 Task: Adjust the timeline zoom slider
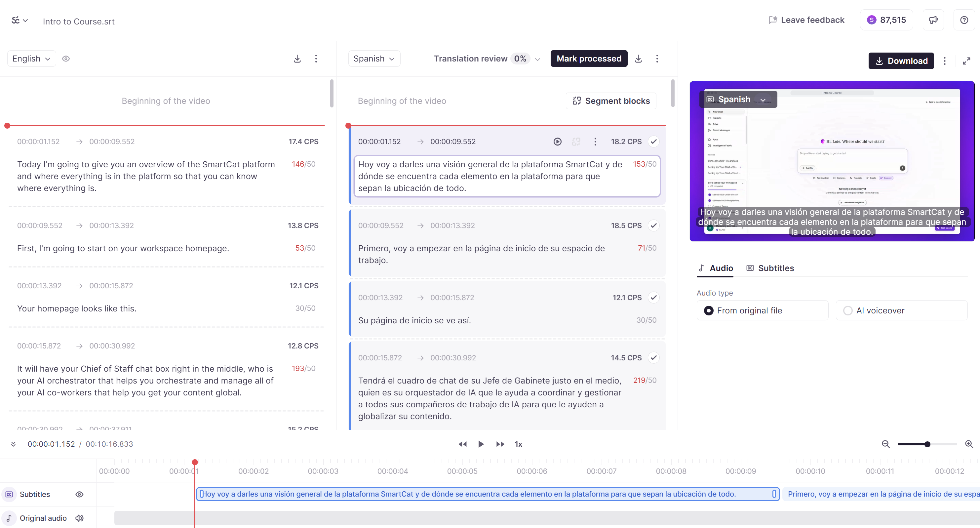[927, 444]
